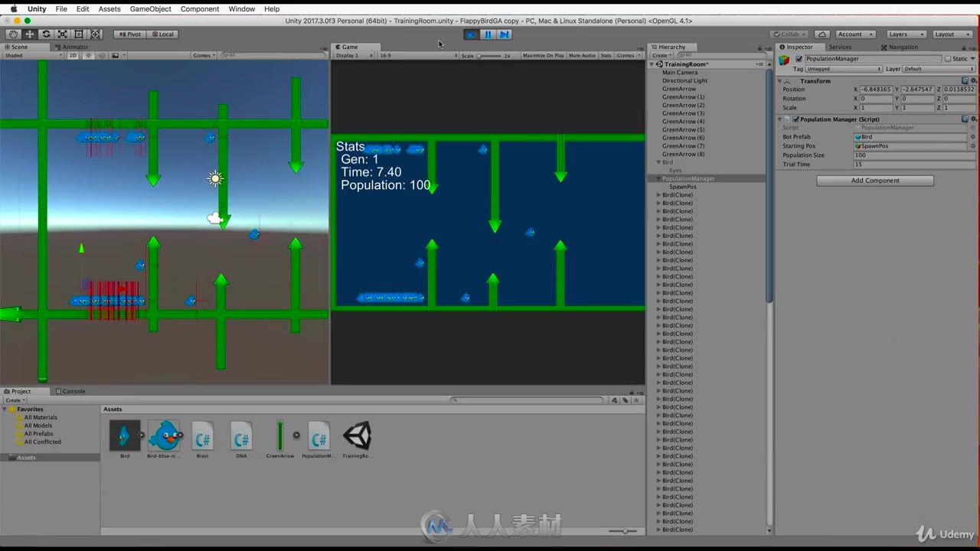Open the Scene view Gizmos dropdown

203,55
